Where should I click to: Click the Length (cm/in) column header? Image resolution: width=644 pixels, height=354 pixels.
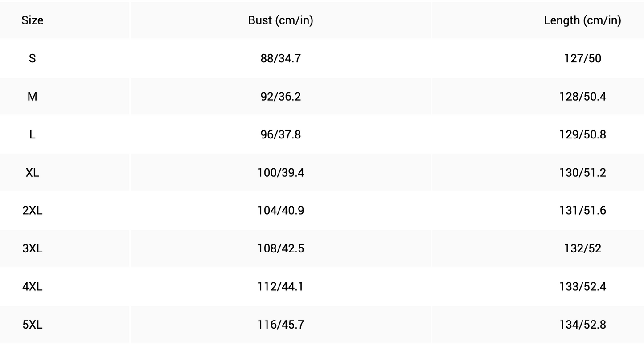click(x=582, y=20)
